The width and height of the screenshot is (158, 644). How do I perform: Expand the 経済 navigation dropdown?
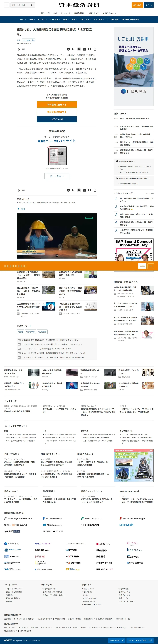coord(66,20)
